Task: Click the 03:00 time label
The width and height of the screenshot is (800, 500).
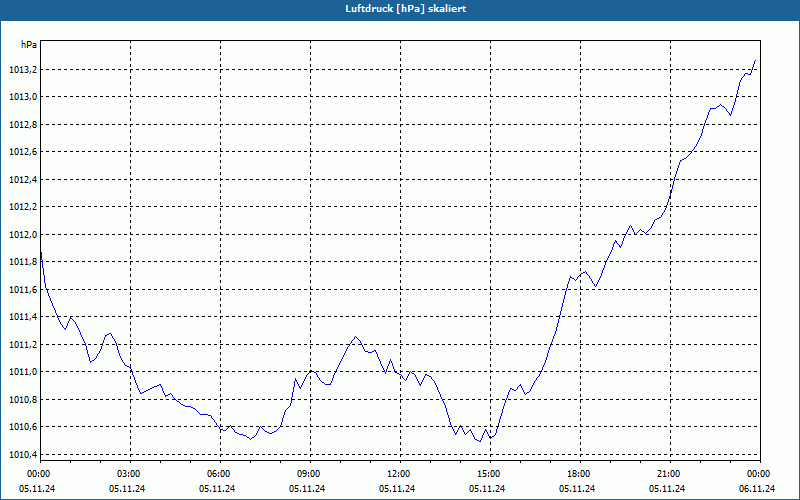Action: [x=128, y=474]
